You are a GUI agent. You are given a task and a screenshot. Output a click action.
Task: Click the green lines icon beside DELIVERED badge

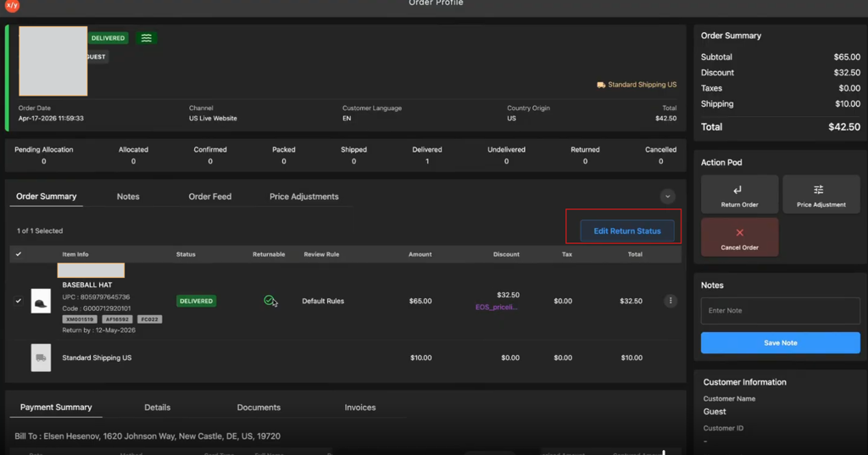[146, 38]
